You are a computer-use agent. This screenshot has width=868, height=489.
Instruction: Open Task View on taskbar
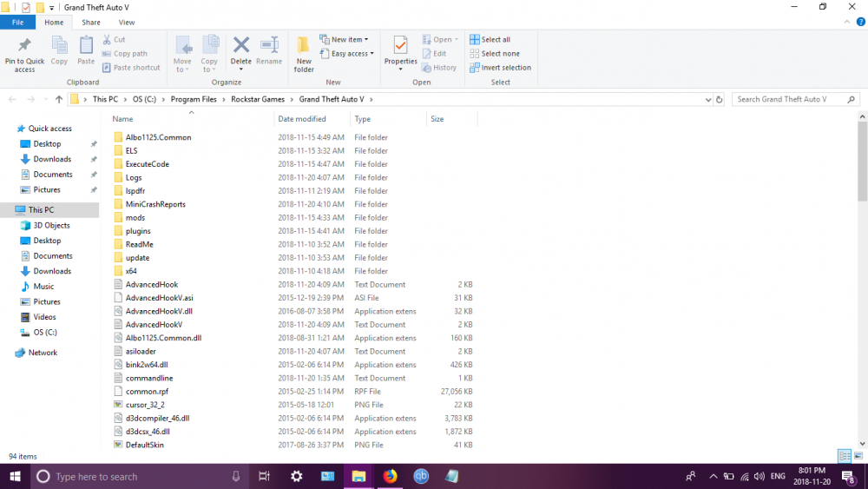pos(265,476)
